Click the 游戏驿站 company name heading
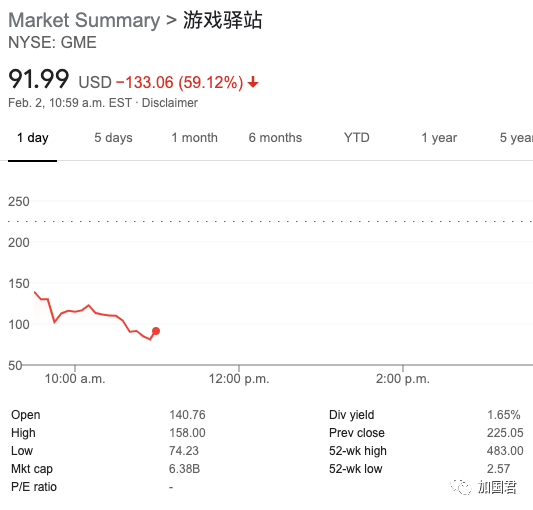The height and width of the screenshot is (510, 533). tap(223, 20)
